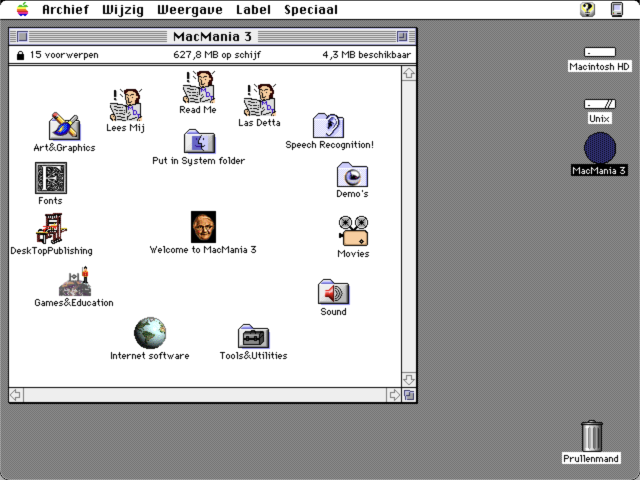Open the Weergave menu
Screen dimensions: 640x480
pyautogui.click(x=190, y=9)
